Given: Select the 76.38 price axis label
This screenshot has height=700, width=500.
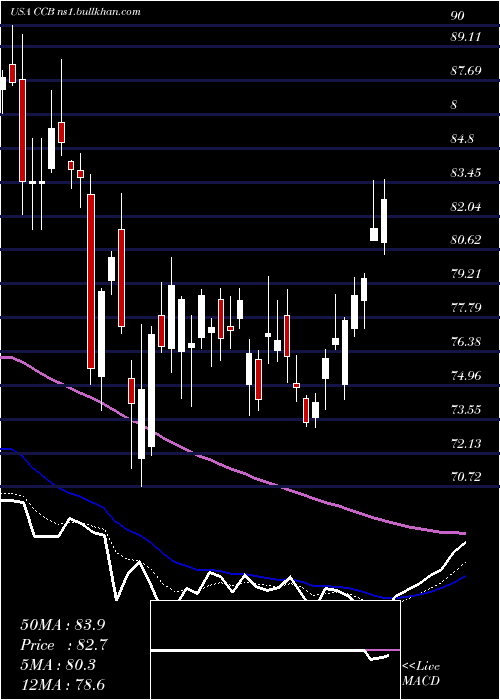Looking at the screenshot, I should pyautogui.click(x=466, y=342).
